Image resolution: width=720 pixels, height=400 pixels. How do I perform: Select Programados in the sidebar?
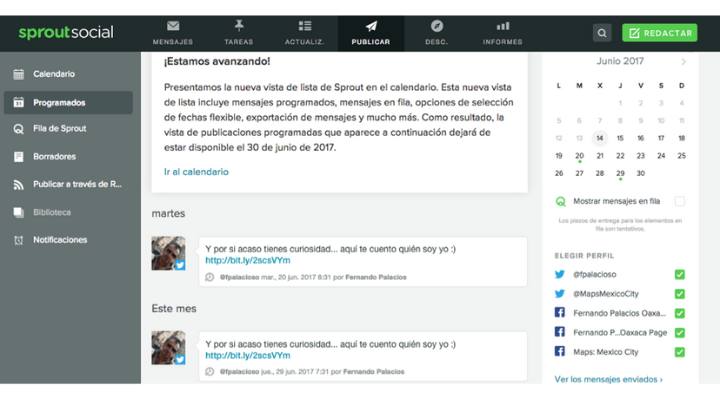click(x=68, y=102)
